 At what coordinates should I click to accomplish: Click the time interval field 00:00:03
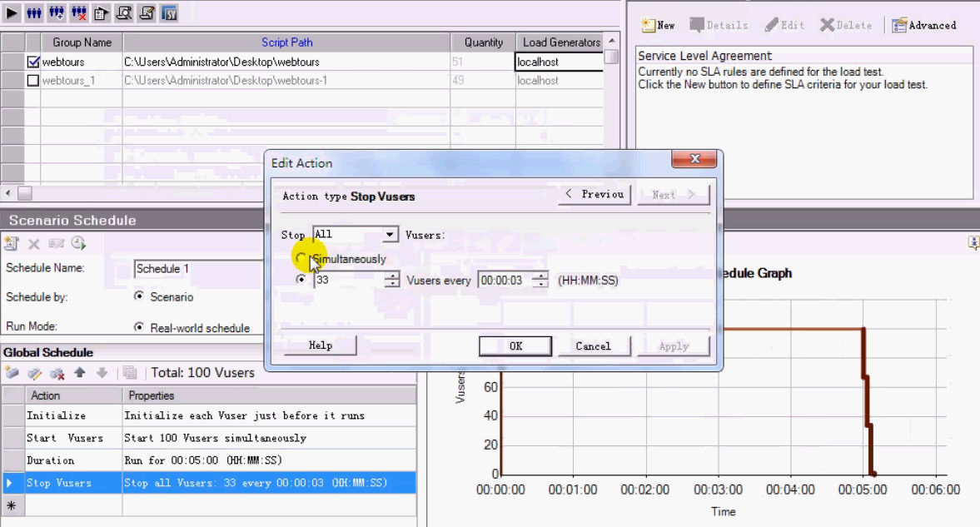(x=505, y=280)
